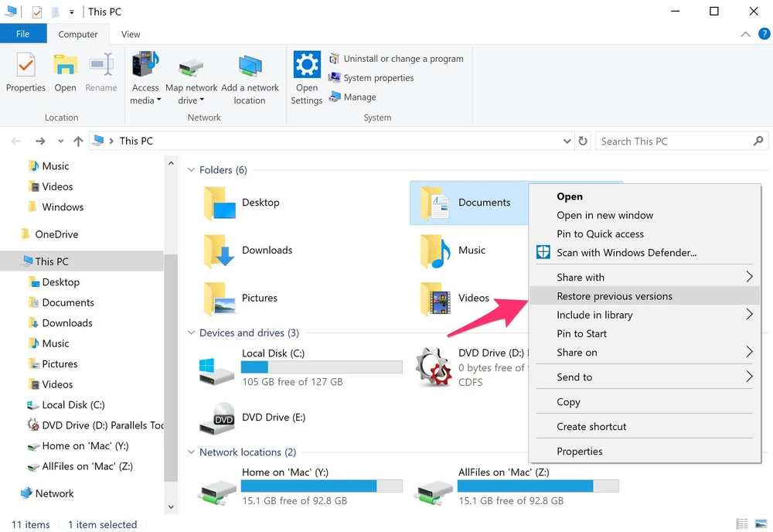Go up one level with Up arrow
Image resolution: width=773 pixels, height=532 pixels.
point(78,142)
